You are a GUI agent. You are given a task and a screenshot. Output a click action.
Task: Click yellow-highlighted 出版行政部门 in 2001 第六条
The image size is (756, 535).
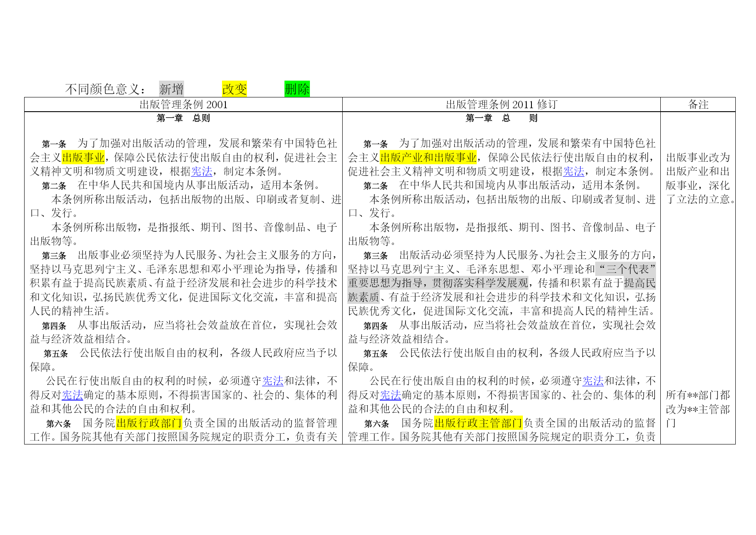149,423
